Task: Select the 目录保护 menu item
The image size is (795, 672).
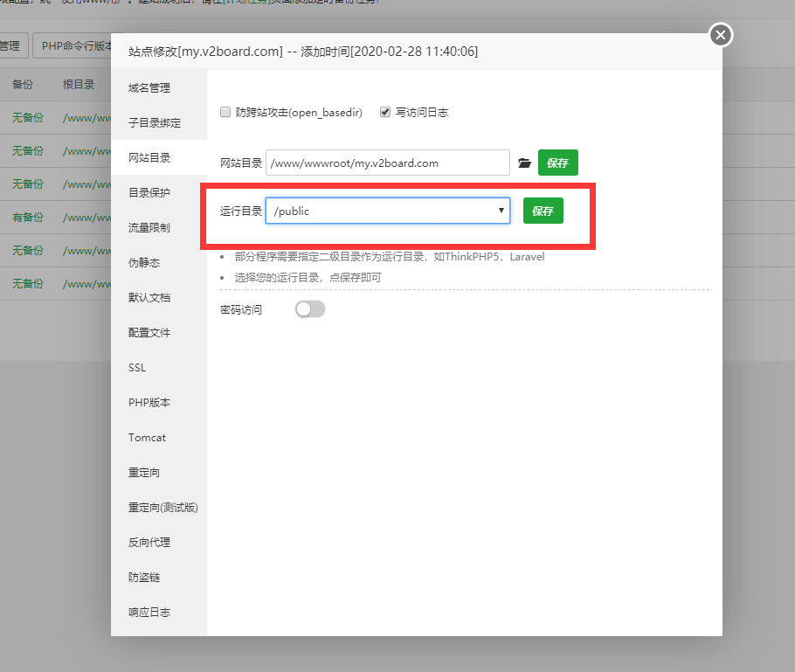Action: coord(149,193)
